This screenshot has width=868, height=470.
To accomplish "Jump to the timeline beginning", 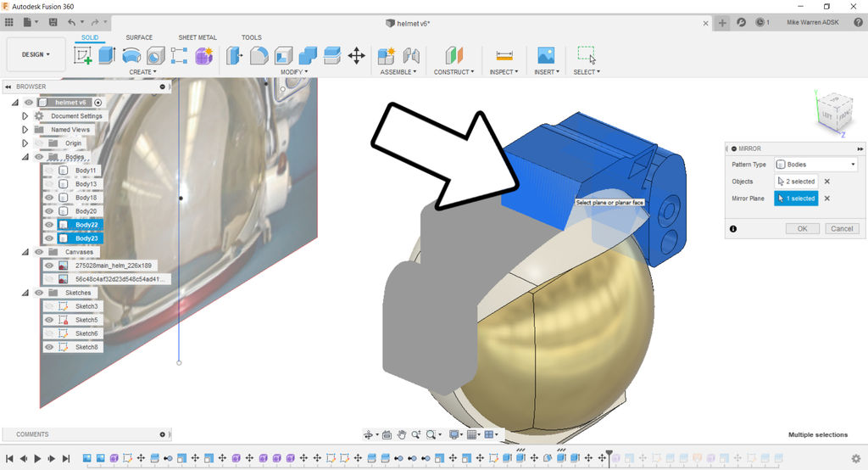I will point(9,458).
